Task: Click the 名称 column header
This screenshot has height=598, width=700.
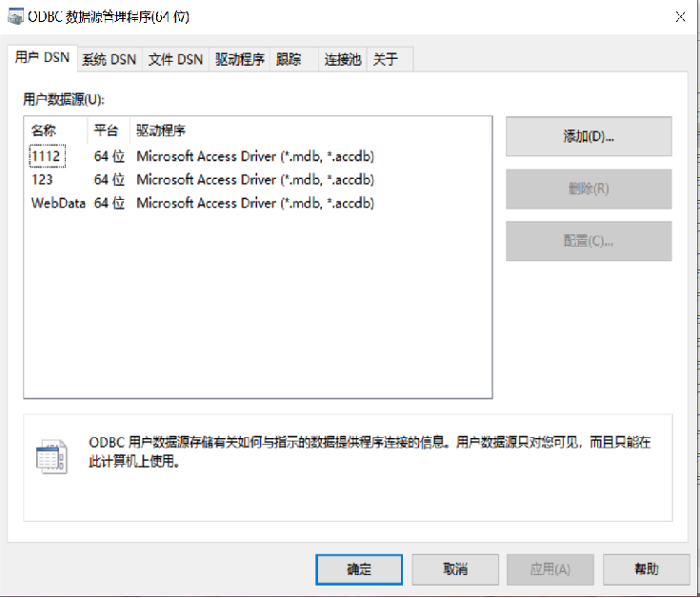Action: (56, 130)
